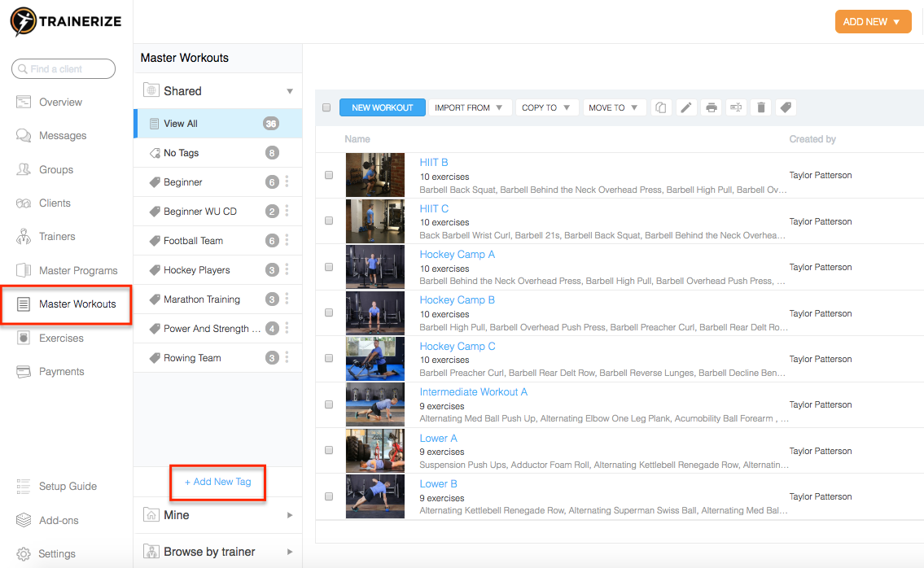Open the Intermediate Workout A link
This screenshot has width=924, height=568.
click(473, 392)
